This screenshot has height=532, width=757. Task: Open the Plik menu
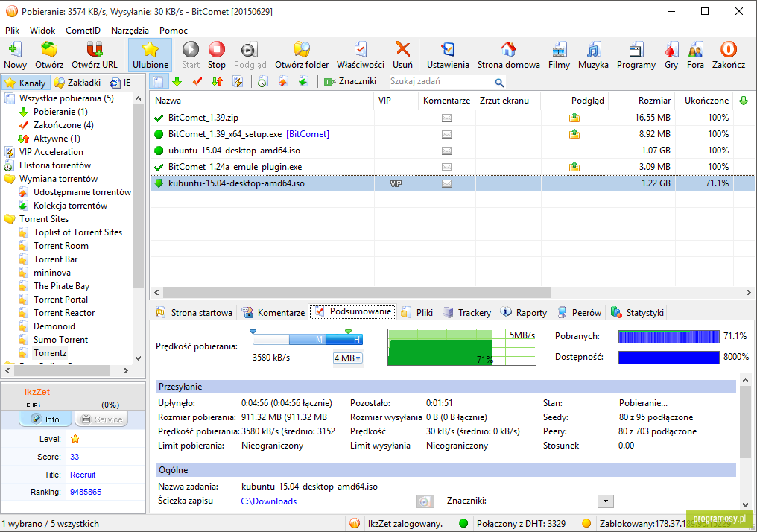[13, 31]
